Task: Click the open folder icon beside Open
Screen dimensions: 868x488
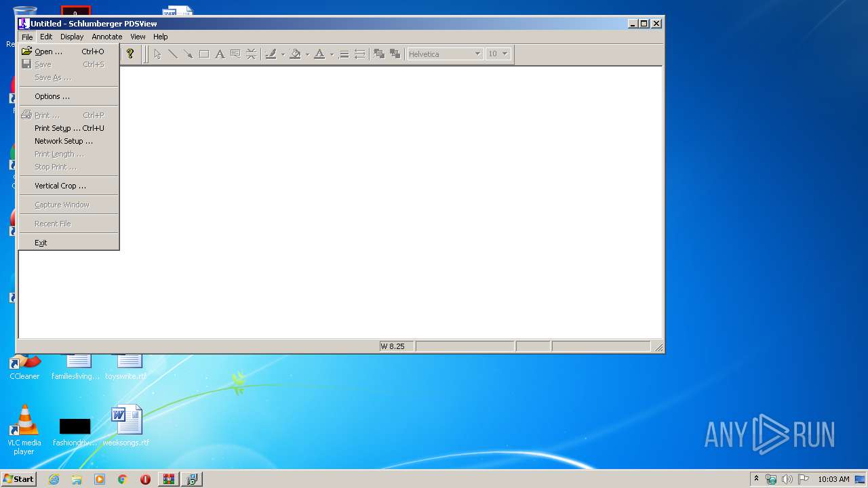Action: tap(26, 51)
